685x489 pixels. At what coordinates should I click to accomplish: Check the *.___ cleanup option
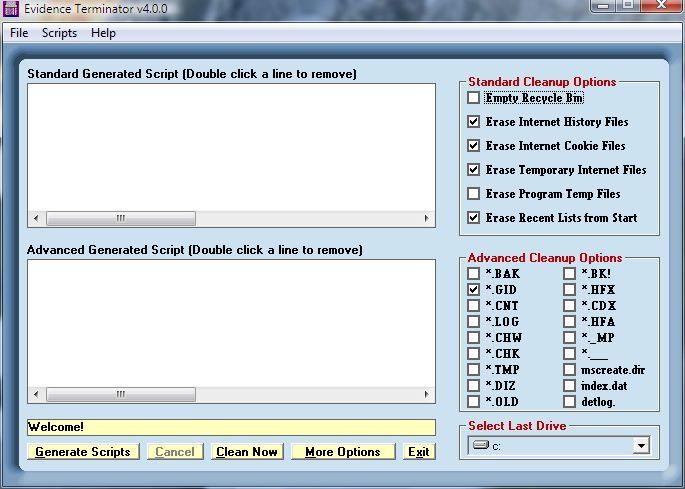point(569,354)
